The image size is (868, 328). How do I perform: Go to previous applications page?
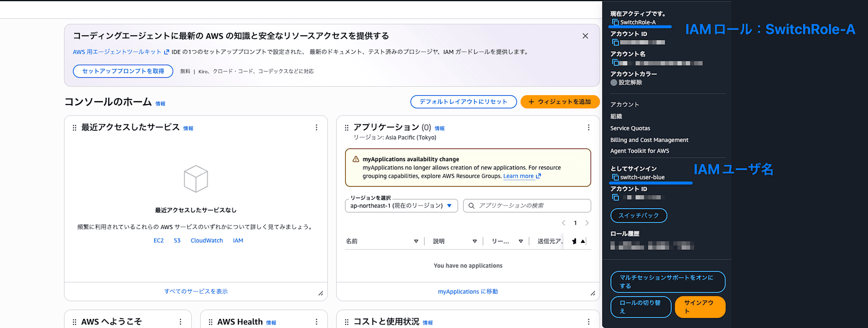click(x=563, y=223)
